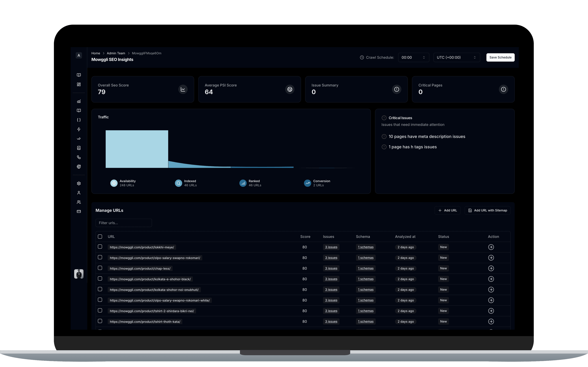The height and width of the screenshot is (367, 588).
Task: Click the line chart icon in Overall Seo Score card
Action: pyautogui.click(x=183, y=89)
